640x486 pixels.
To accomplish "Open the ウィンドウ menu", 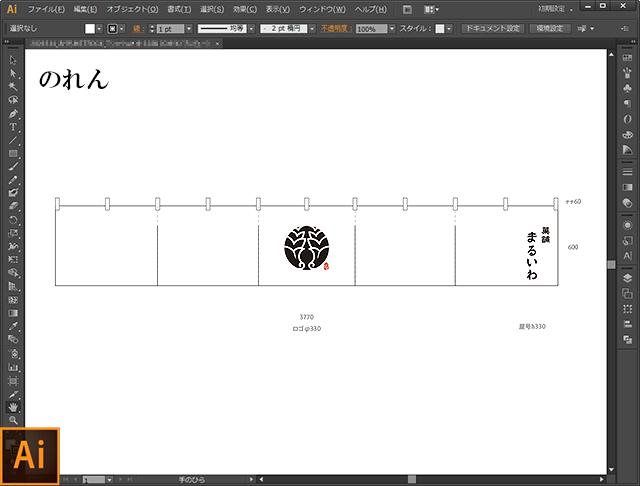I will [322, 9].
